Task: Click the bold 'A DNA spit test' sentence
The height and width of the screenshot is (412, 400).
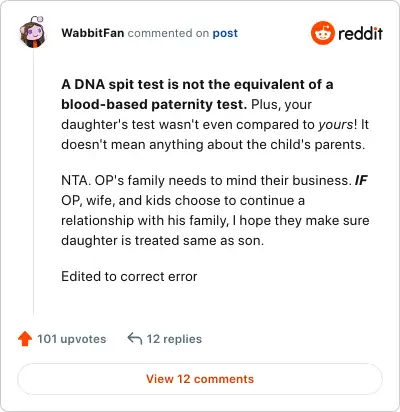Action: pyautogui.click(x=197, y=94)
